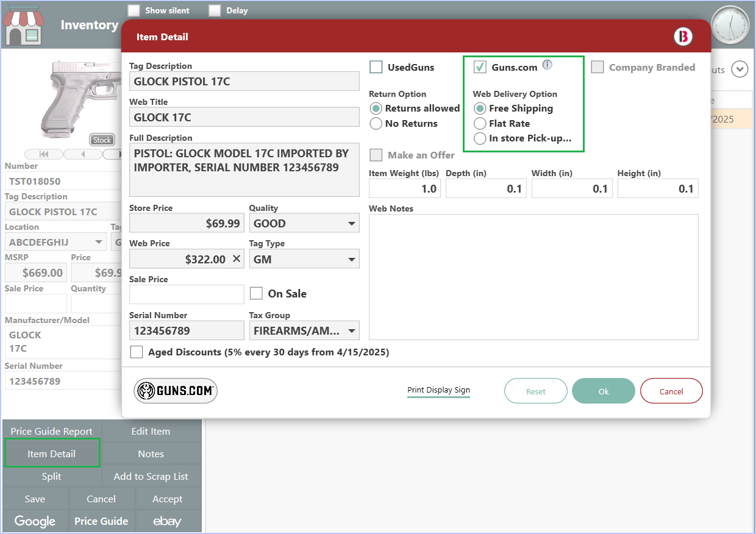The height and width of the screenshot is (534, 756).
Task: Click the Web Title field
Action: tap(244, 117)
